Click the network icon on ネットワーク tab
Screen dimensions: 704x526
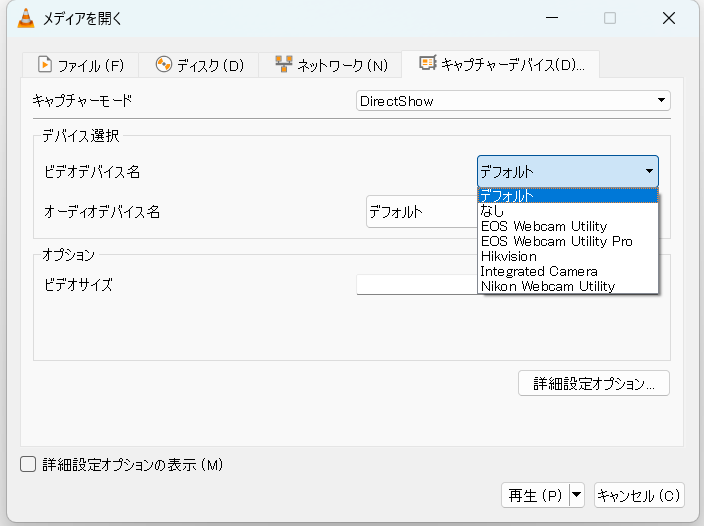tap(284, 65)
